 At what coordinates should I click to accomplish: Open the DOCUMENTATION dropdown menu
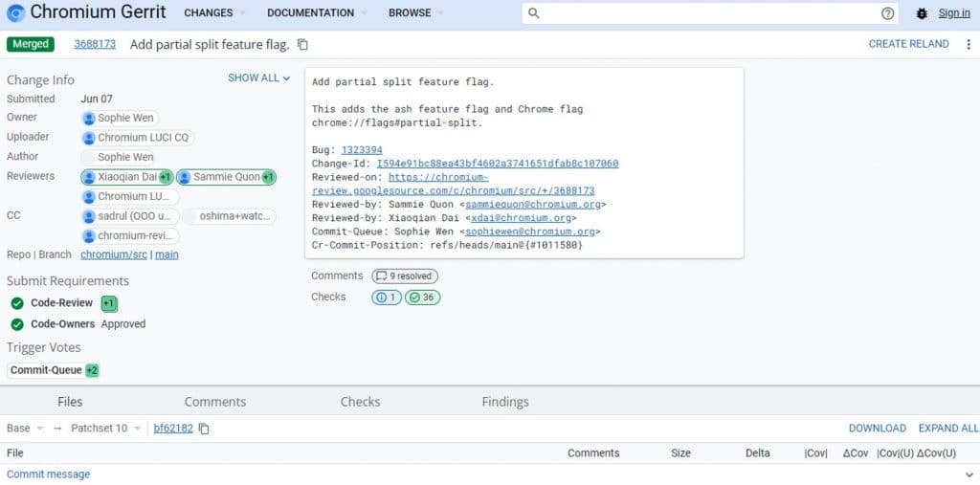click(x=317, y=12)
